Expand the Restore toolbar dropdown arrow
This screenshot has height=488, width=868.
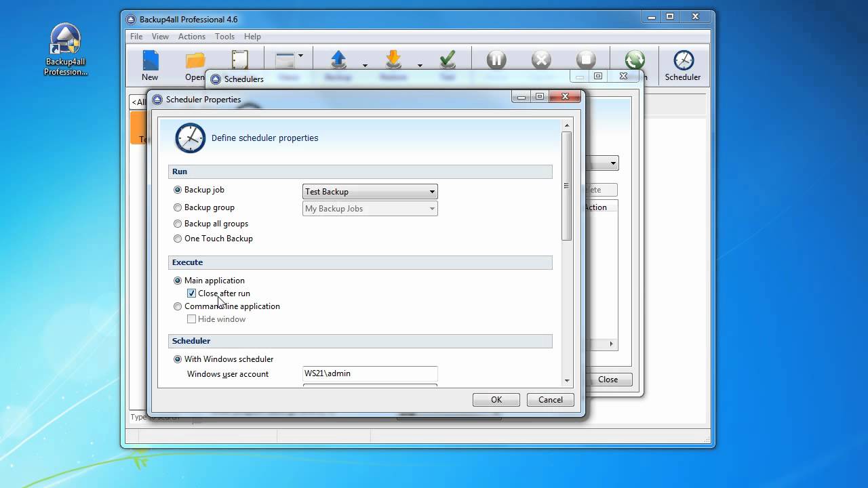click(x=420, y=66)
